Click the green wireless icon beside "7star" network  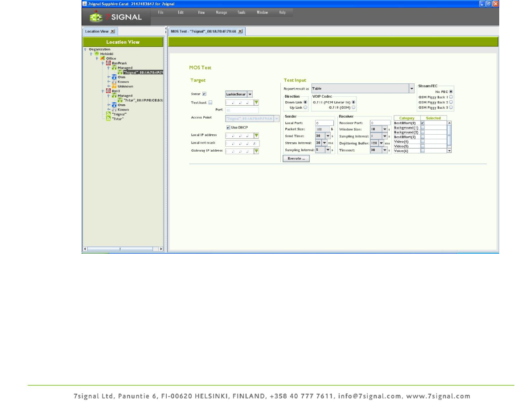pos(108,119)
